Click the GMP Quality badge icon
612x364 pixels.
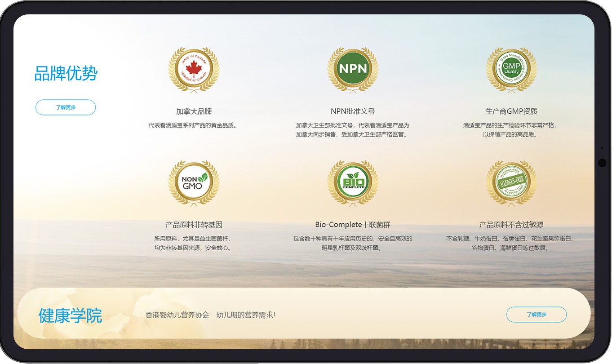tap(511, 70)
